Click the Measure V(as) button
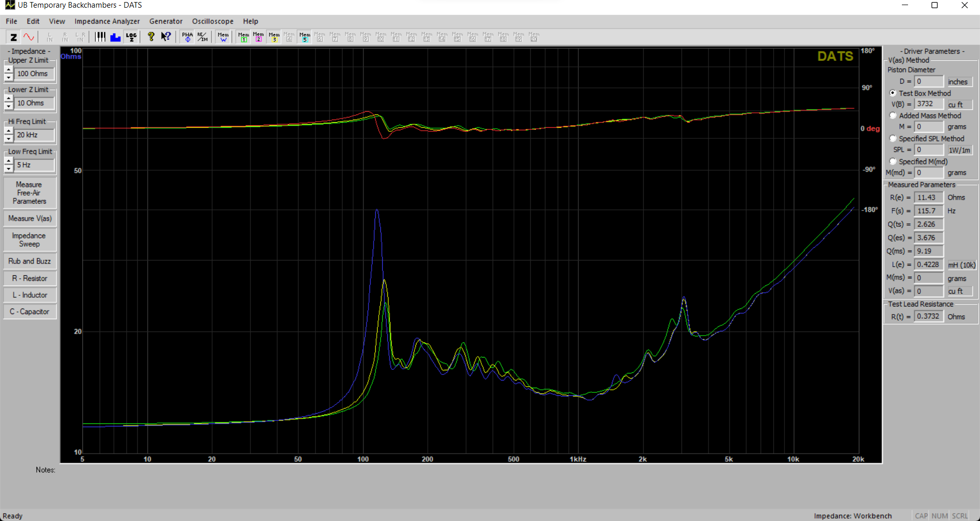Viewport: 980px width, 521px height. pyautogui.click(x=30, y=218)
